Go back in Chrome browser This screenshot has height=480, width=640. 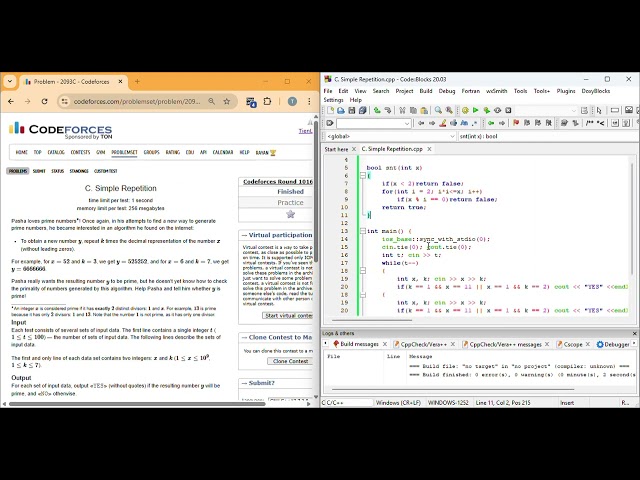click(11, 101)
